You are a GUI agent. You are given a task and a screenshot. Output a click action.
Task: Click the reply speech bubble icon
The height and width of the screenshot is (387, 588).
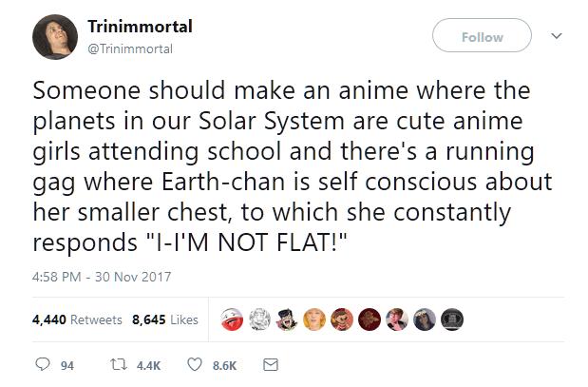tap(40, 364)
